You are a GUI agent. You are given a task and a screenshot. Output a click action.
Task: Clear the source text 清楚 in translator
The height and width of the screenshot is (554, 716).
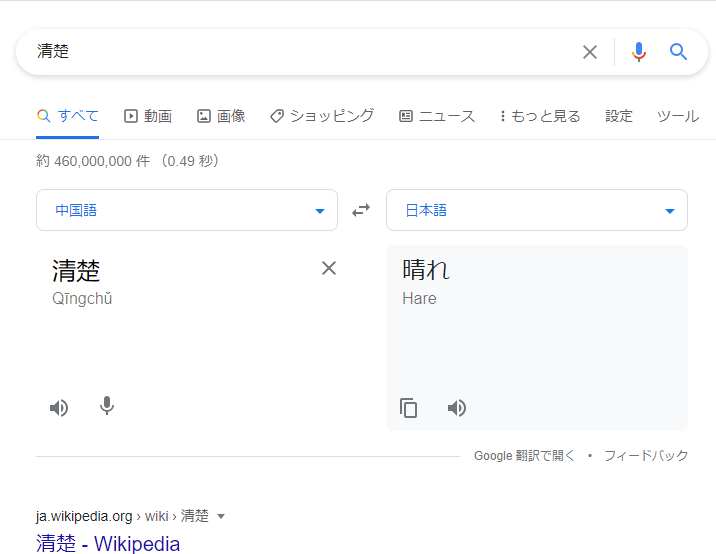pyautogui.click(x=329, y=268)
